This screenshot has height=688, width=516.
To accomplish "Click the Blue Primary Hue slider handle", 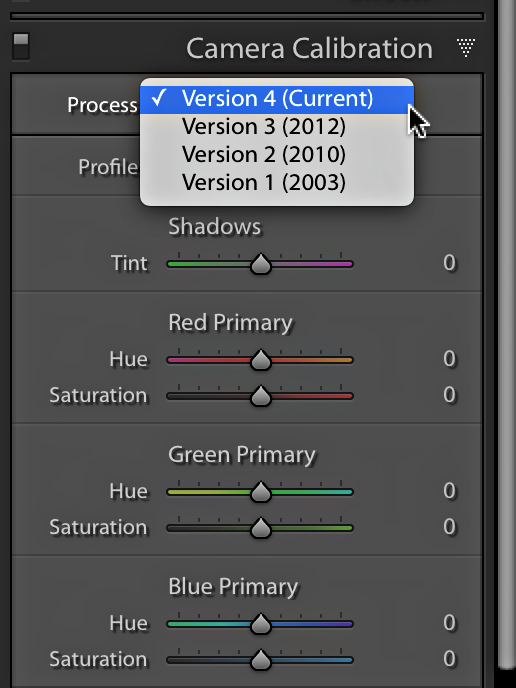I will pos(261,624).
